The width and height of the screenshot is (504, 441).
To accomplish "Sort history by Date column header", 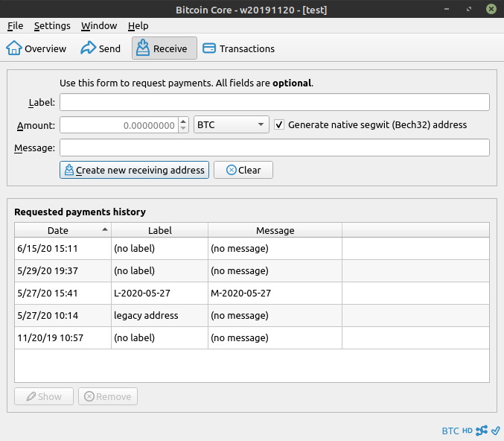I will pyautogui.click(x=63, y=230).
